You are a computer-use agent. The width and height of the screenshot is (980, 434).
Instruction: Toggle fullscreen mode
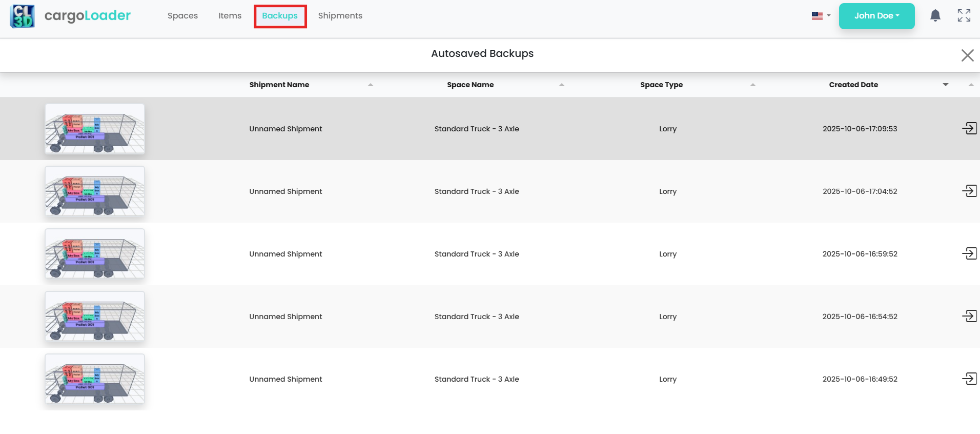[x=964, y=16]
